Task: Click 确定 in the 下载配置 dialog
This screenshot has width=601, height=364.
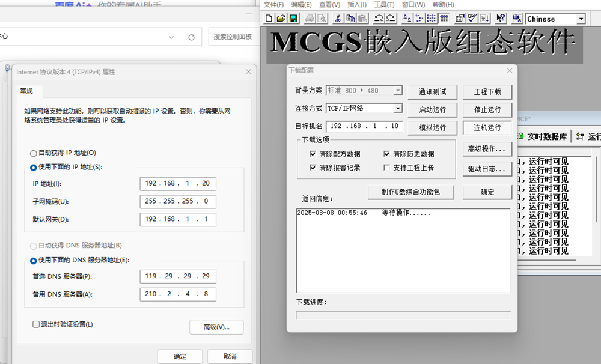Action: click(x=487, y=192)
